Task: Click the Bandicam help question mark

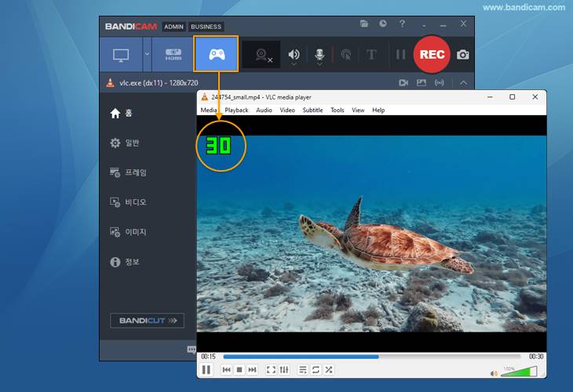Action: (403, 25)
